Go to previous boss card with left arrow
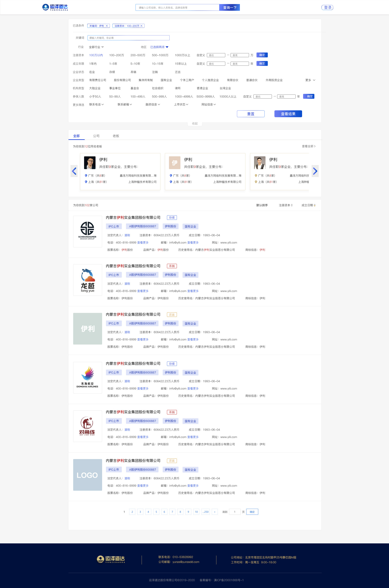Viewport: 389px width, 588px height. [74, 171]
